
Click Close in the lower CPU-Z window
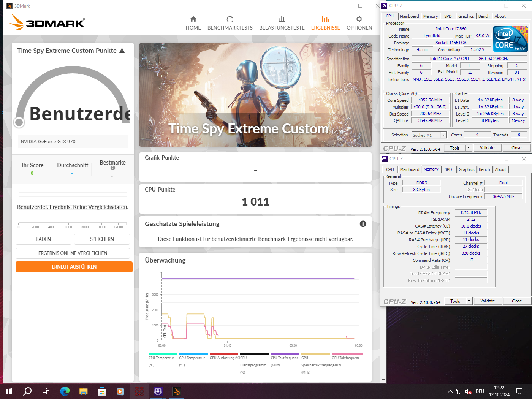(x=517, y=301)
